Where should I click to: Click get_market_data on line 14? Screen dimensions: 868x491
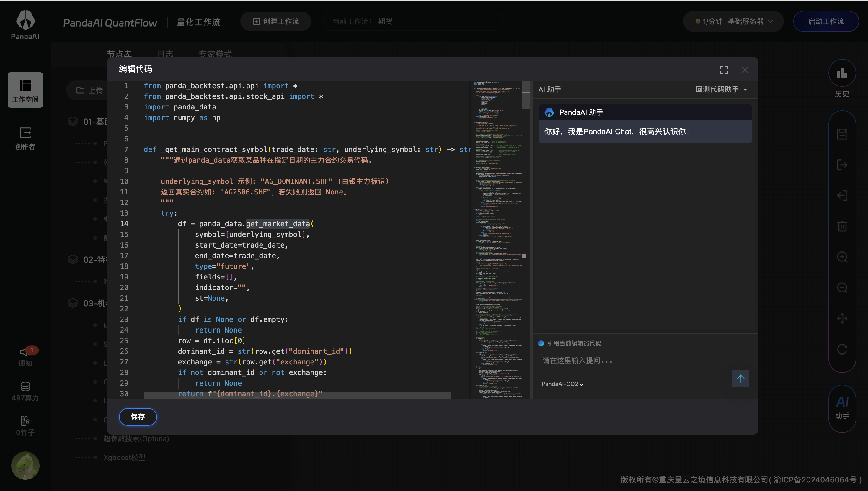(278, 224)
